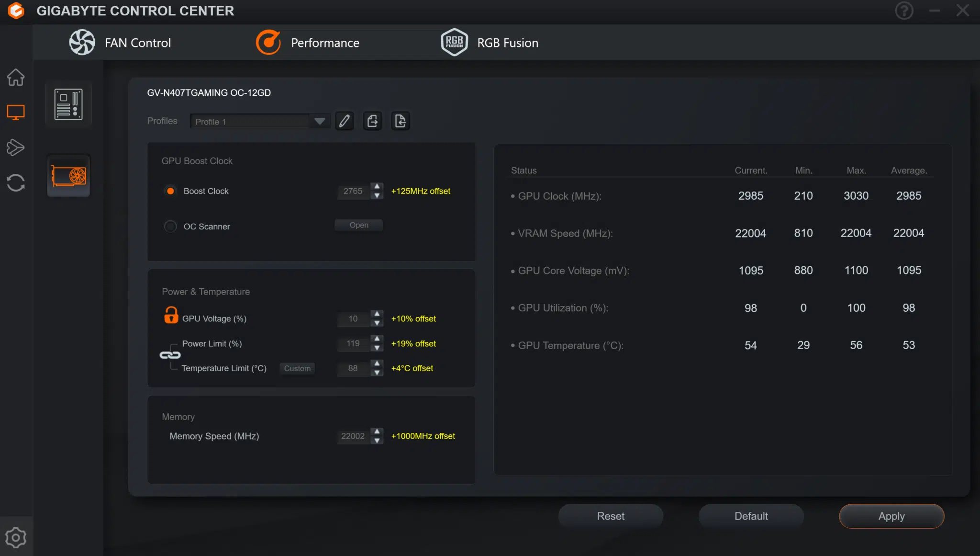Click the +19% offset text
Screen dimensions: 980x556
pyautogui.click(x=413, y=343)
